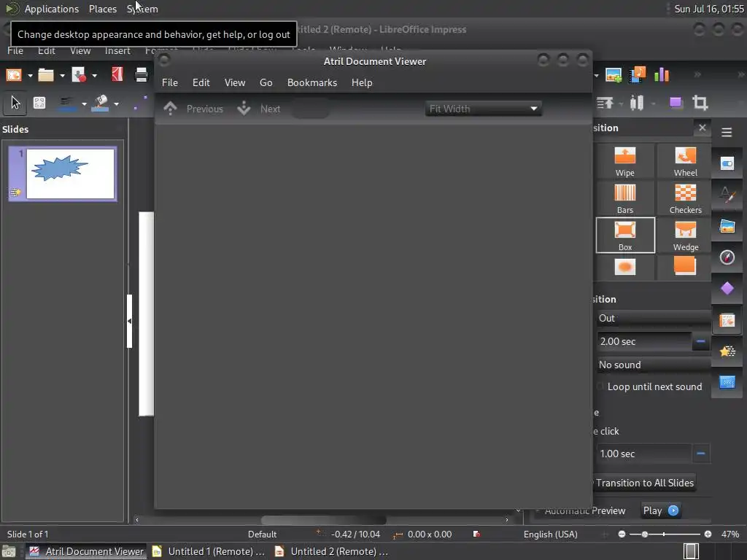Open the Line Color dropdown arrow

[x=84, y=104]
